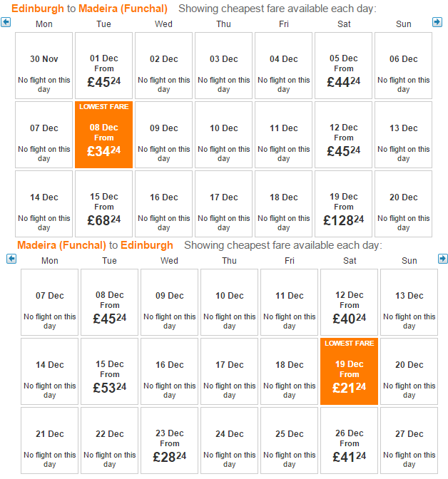The width and height of the screenshot is (448, 479).
Task: Pick return 08 Dec fare £45.24
Action: coord(109,302)
